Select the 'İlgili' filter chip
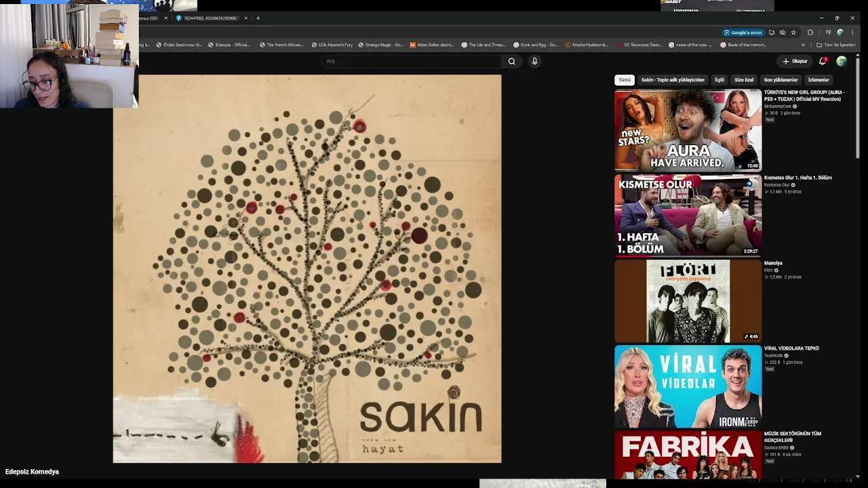The width and height of the screenshot is (868, 488). pyautogui.click(x=719, y=80)
